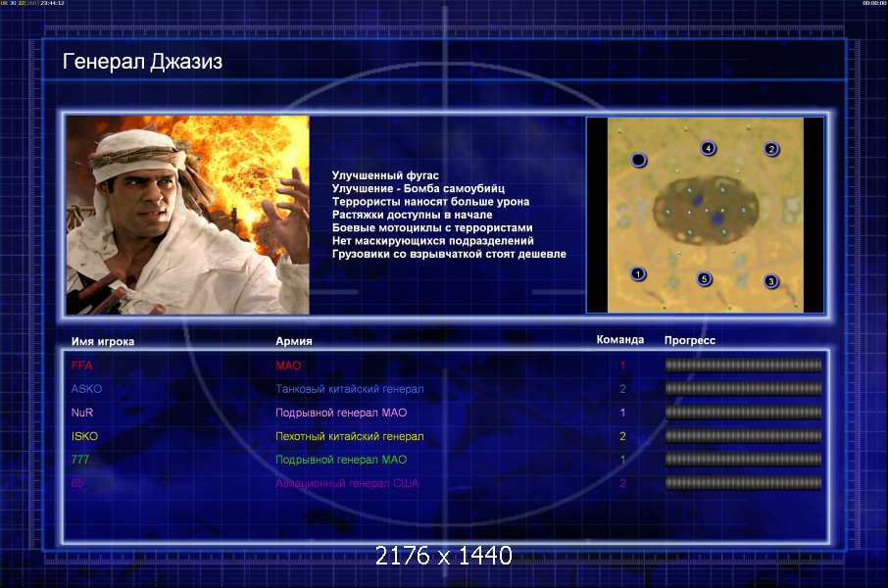The height and width of the screenshot is (588, 888).
Task: Select start position marker 2 on minimap
Action: click(x=771, y=149)
